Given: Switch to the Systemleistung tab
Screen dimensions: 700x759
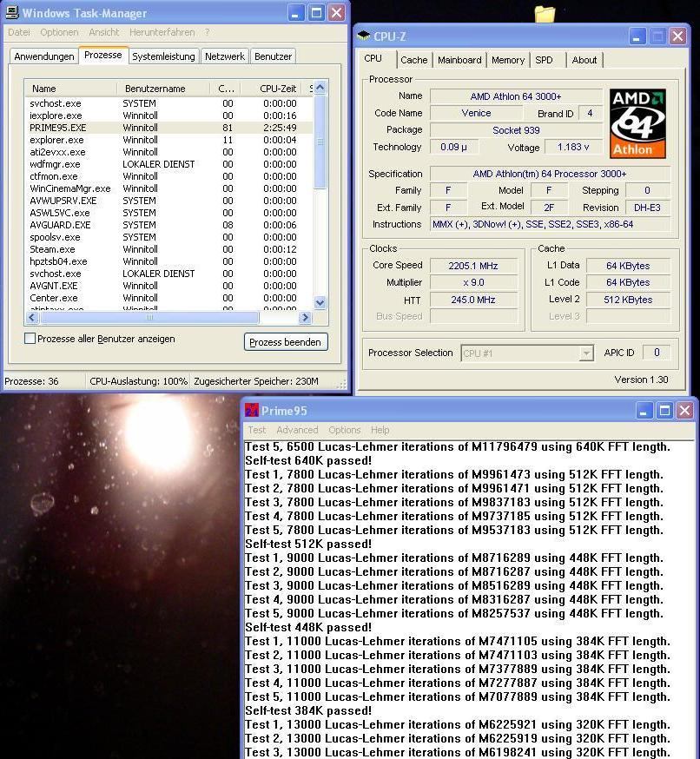Looking at the screenshot, I should 163,56.
